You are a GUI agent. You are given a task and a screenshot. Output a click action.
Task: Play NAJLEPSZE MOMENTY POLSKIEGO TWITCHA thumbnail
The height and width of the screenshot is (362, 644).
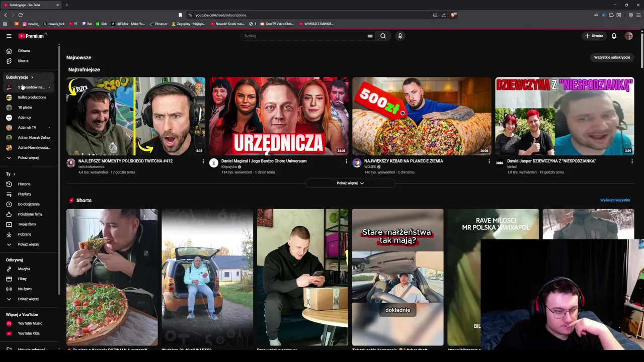point(136,116)
